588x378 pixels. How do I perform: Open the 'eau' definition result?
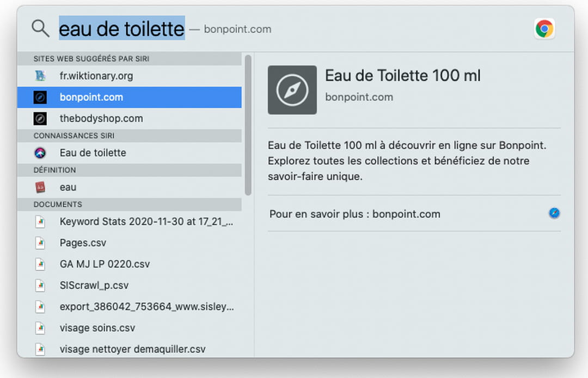pyautogui.click(x=130, y=187)
